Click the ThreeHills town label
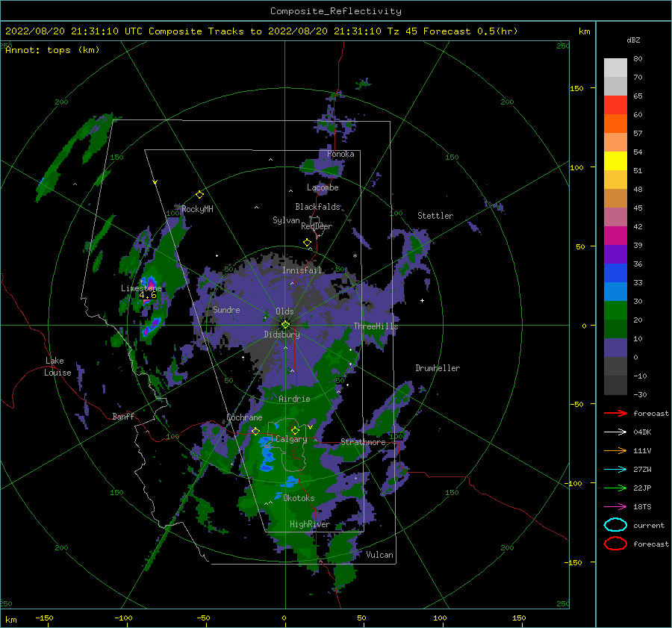Image resolution: width=672 pixels, height=628 pixels. 376,326
